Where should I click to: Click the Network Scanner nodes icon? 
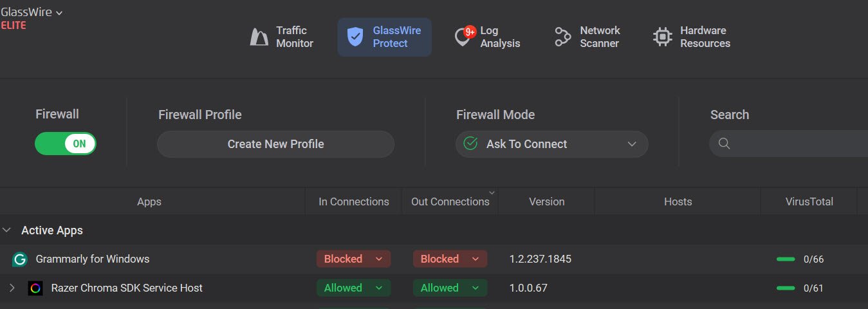[x=563, y=37]
